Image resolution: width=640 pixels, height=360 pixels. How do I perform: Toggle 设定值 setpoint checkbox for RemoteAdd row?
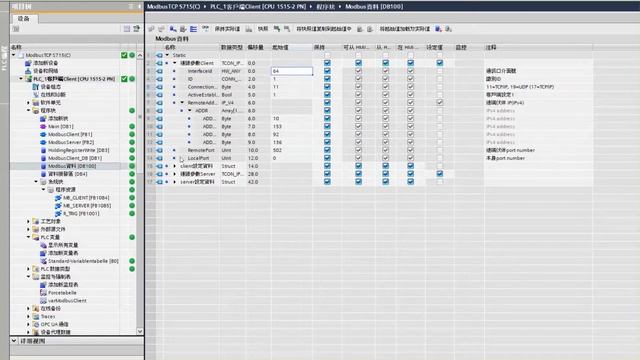coord(440,102)
